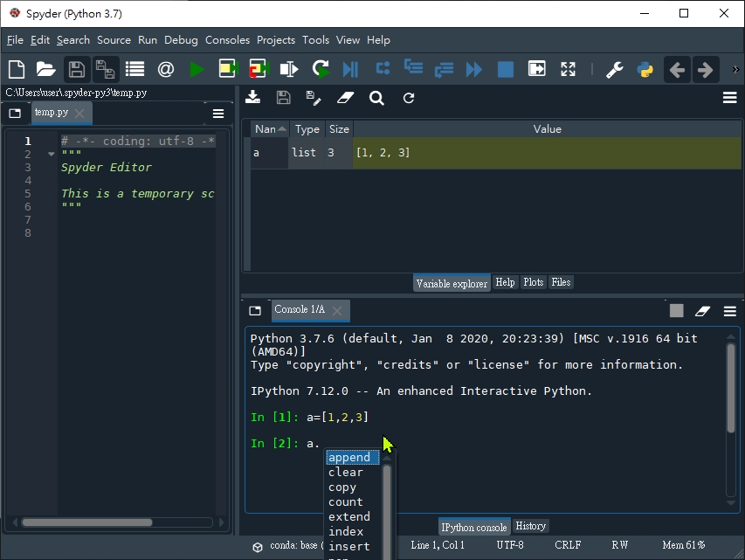The width and height of the screenshot is (745, 560).
Task: Remove all variables with the eraser icon
Action: [345, 98]
